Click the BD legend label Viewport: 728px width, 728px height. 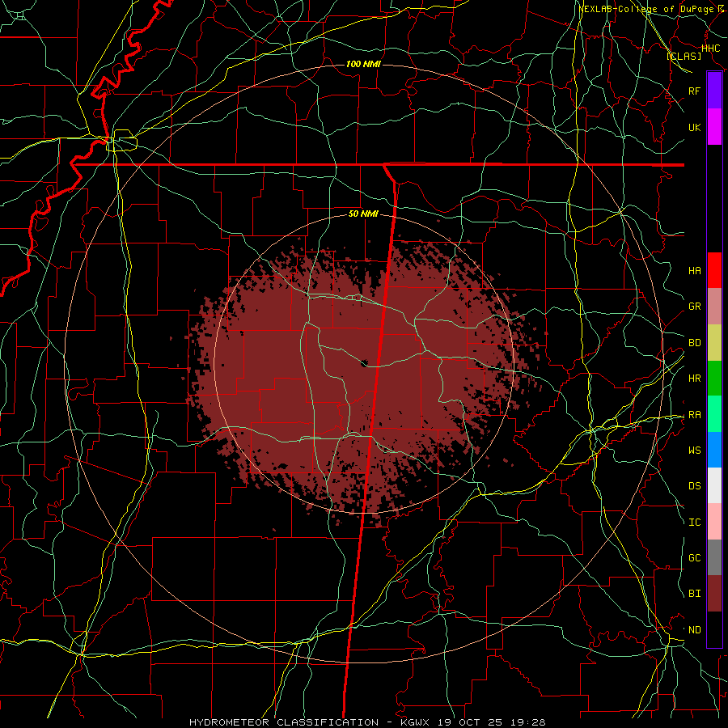(694, 343)
